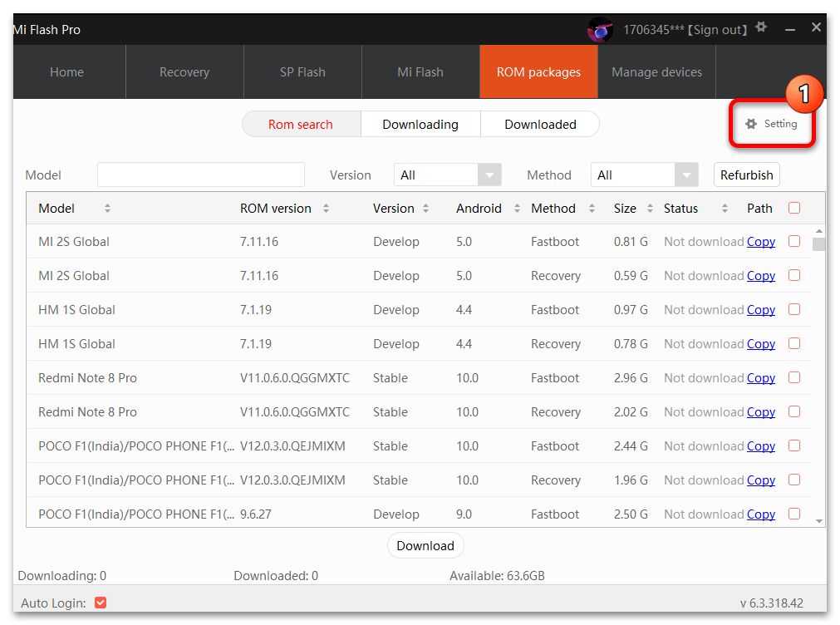Image resolution: width=840 pixels, height=625 pixels.
Task: Close the Mi Flash Pro window
Action: (x=816, y=27)
